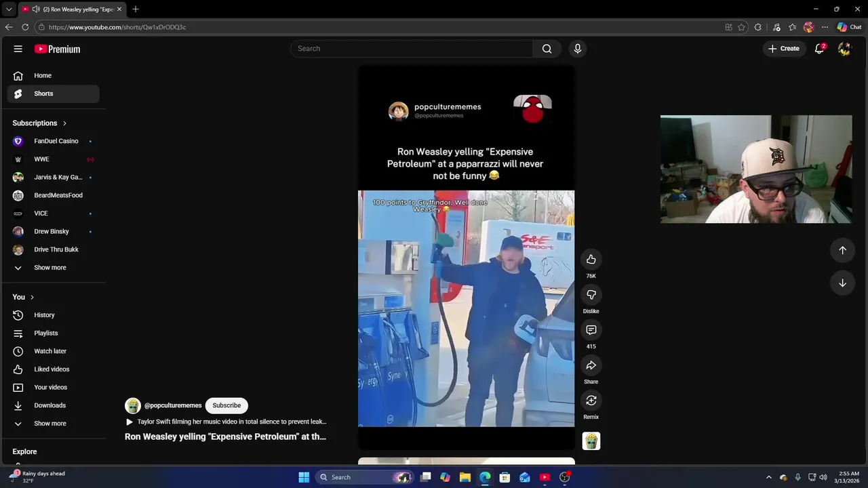Image resolution: width=868 pixels, height=488 pixels.
Task: Show hidden system tray icons
Action: (768, 477)
